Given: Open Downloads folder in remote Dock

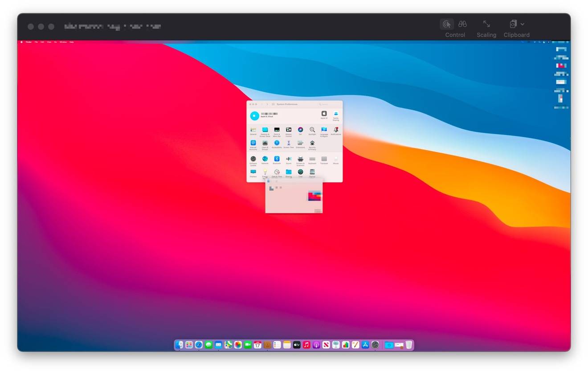Looking at the screenshot, I should pos(389,345).
